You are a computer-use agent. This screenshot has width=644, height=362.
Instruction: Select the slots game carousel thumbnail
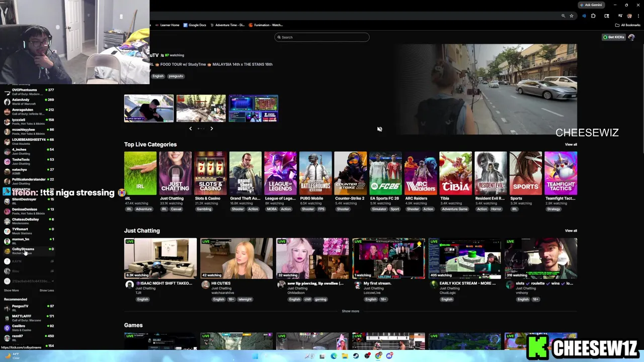pos(253,108)
